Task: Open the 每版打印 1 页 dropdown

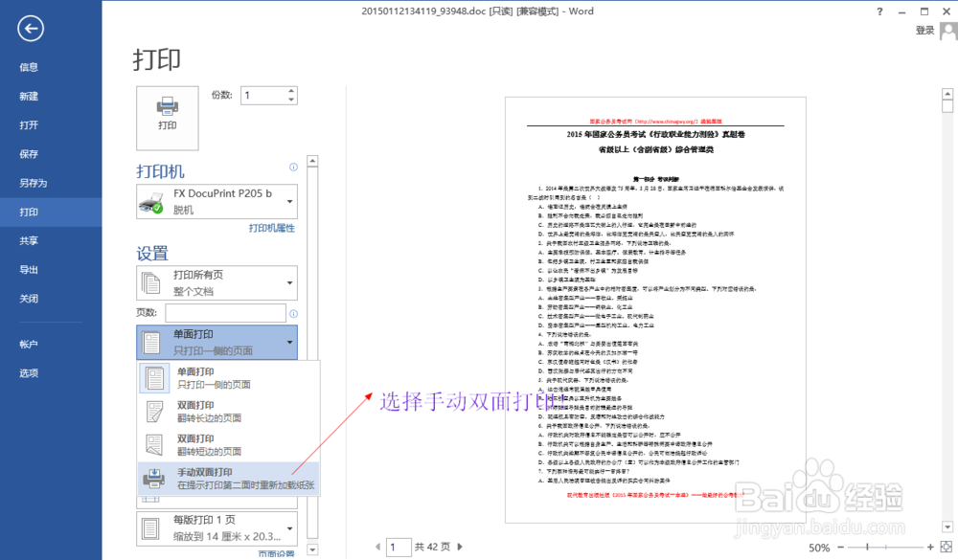Action: (x=217, y=528)
